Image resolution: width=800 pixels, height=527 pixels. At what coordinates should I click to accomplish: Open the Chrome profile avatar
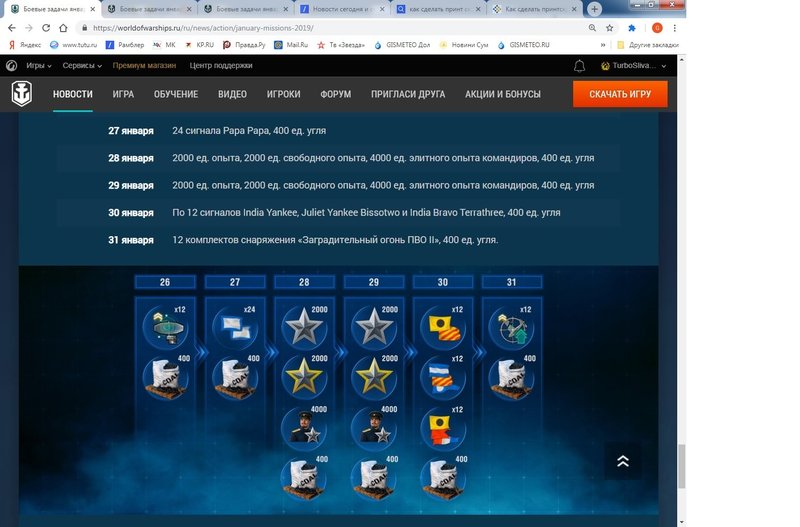(657, 28)
